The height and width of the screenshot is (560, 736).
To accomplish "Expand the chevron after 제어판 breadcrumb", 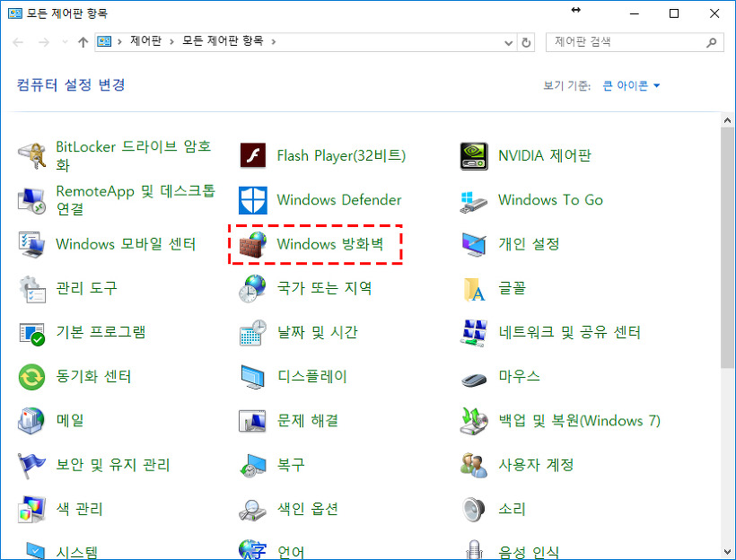I will (171, 42).
